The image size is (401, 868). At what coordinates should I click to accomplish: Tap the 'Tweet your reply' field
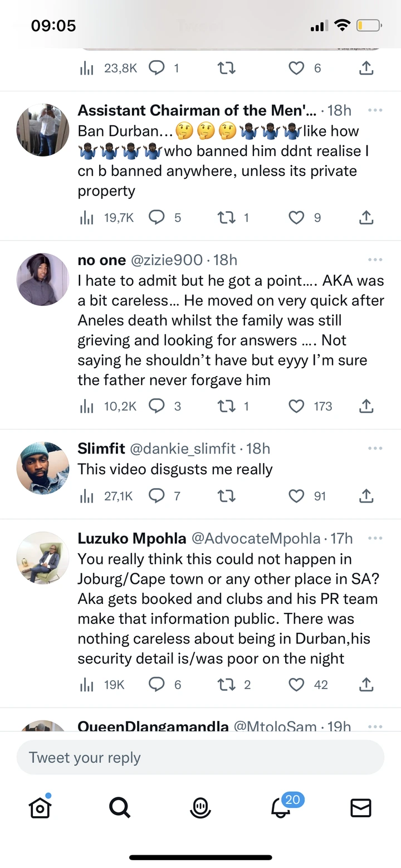[200, 757]
